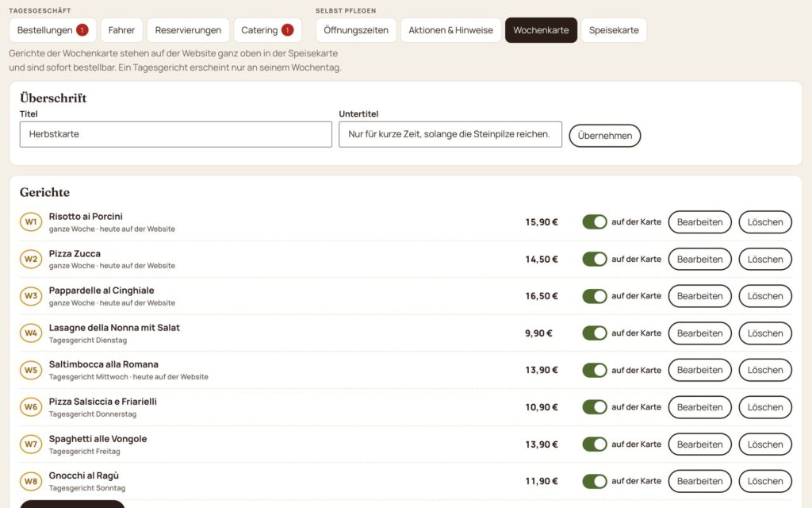Viewport: 812px width, 508px height.
Task: Disable the Gnocchi al Ragù menu switch
Action: click(x=595, y=481)
